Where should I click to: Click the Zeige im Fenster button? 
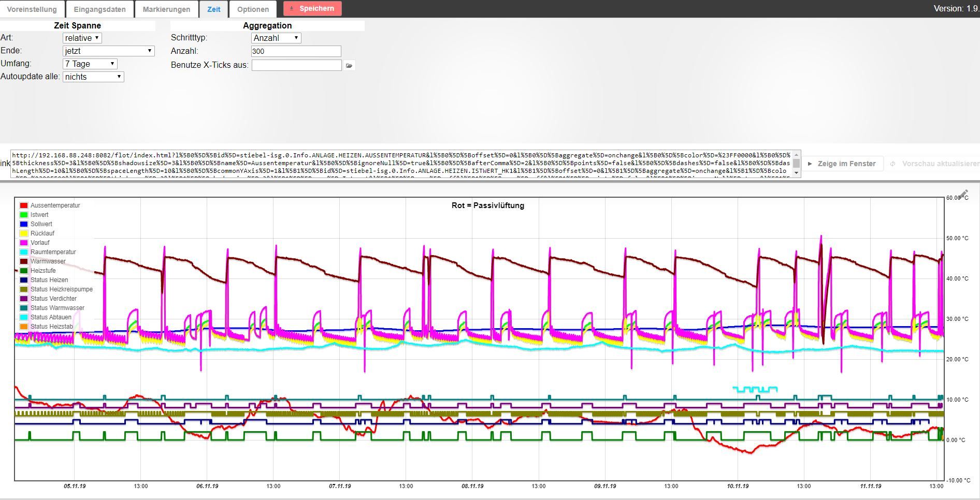point(842,164)
